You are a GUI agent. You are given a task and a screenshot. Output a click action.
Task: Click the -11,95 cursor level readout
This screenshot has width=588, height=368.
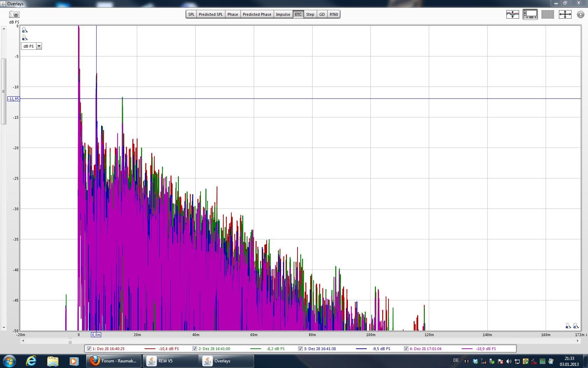click(14, 99)
